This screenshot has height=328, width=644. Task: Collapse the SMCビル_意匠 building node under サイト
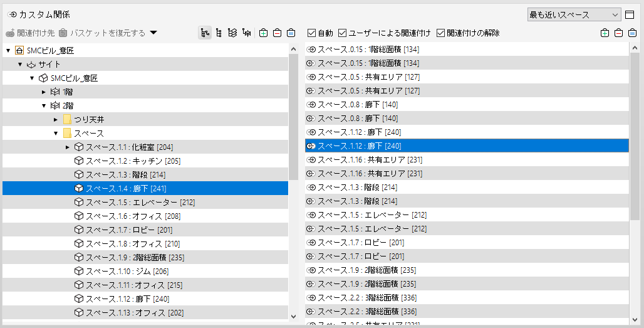coord(32,78)
